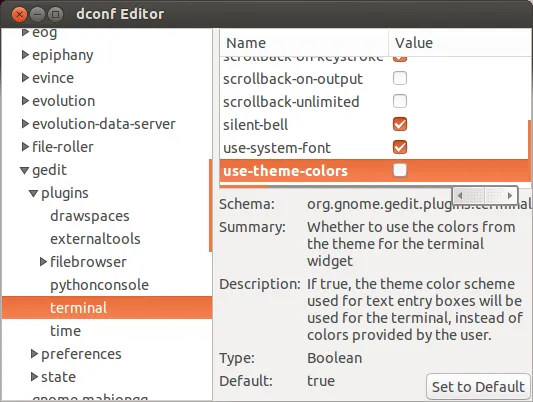Select the state tree label
The height and width of the screenshot is (402, 533).
click(x=58, y=377)
